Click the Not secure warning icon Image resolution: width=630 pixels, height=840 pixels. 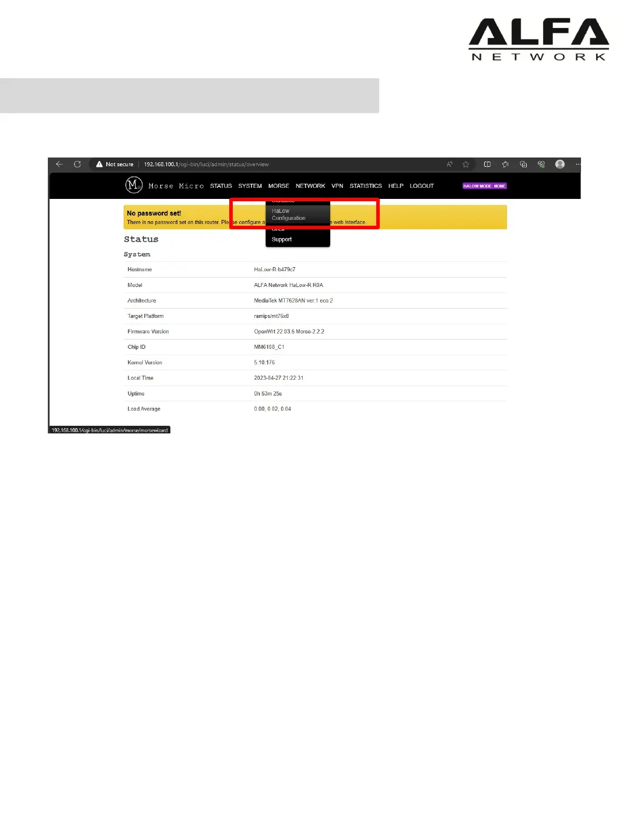pyautogui.click(x=100, y=164)
